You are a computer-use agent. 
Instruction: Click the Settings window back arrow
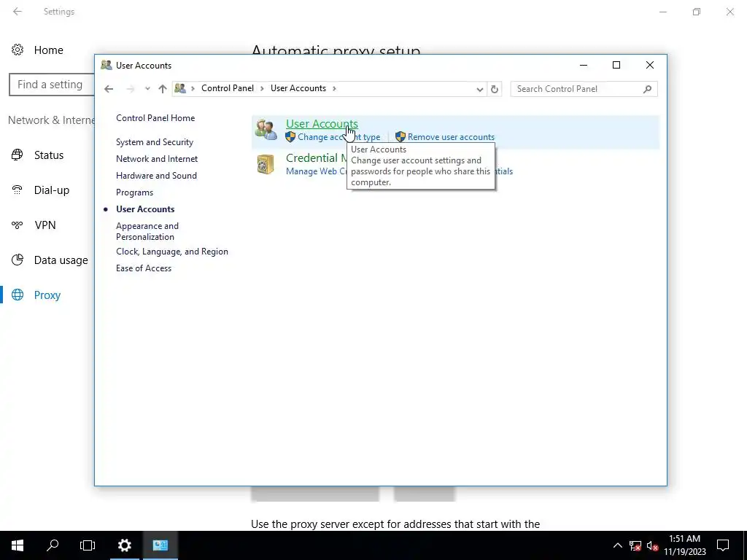[x=18, y=12]
